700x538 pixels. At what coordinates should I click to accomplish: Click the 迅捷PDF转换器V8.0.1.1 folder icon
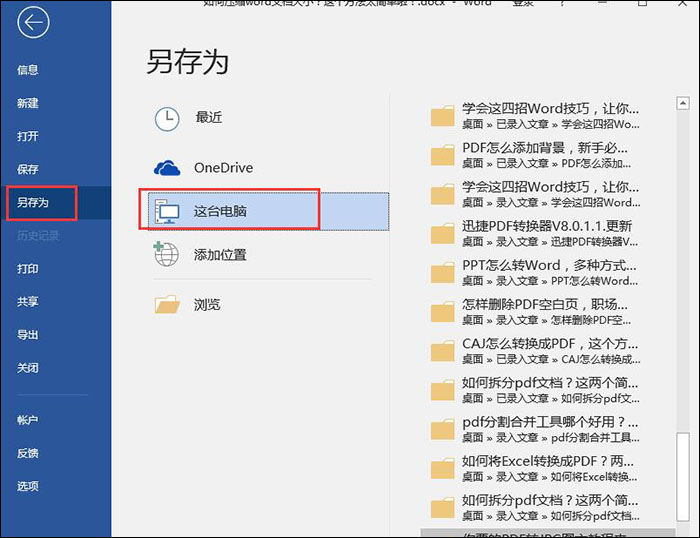442,234
